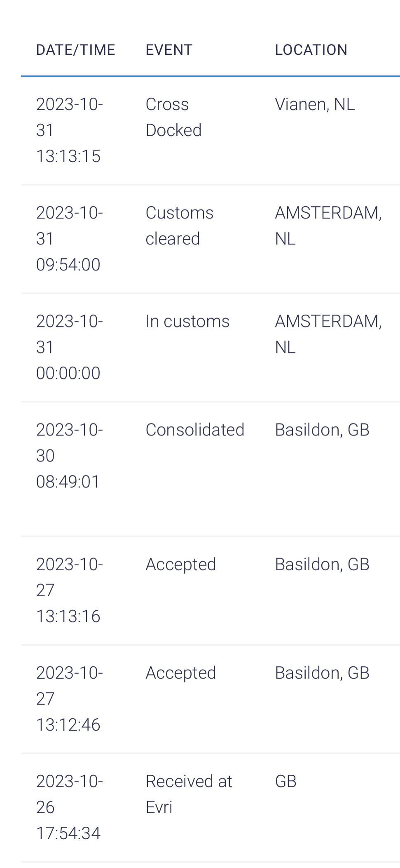The width and height of the screenshot is (400, 868).
Task: Click the 00:00:00 timestamp cell
Action: point(69,347)
